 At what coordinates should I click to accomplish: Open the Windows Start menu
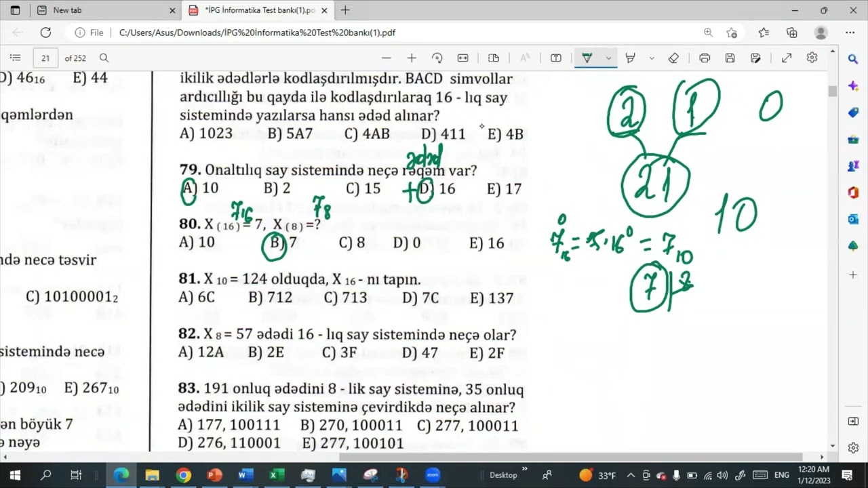(15, 474)
